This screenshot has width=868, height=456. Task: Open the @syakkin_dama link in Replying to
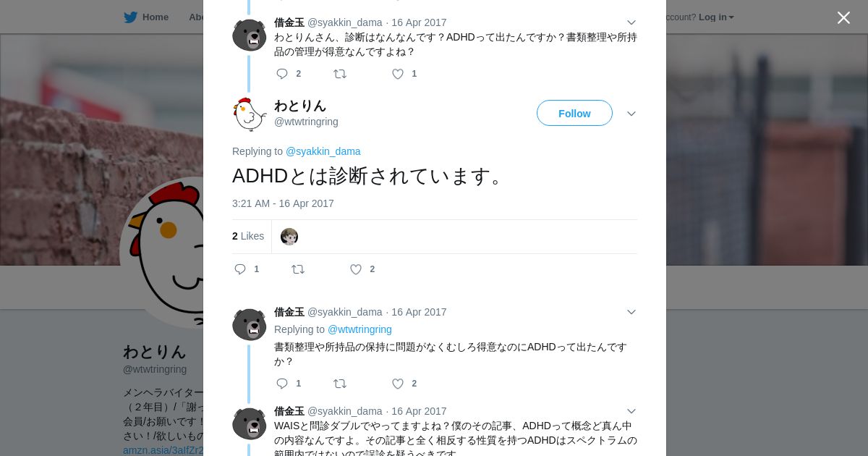(323, 151)
